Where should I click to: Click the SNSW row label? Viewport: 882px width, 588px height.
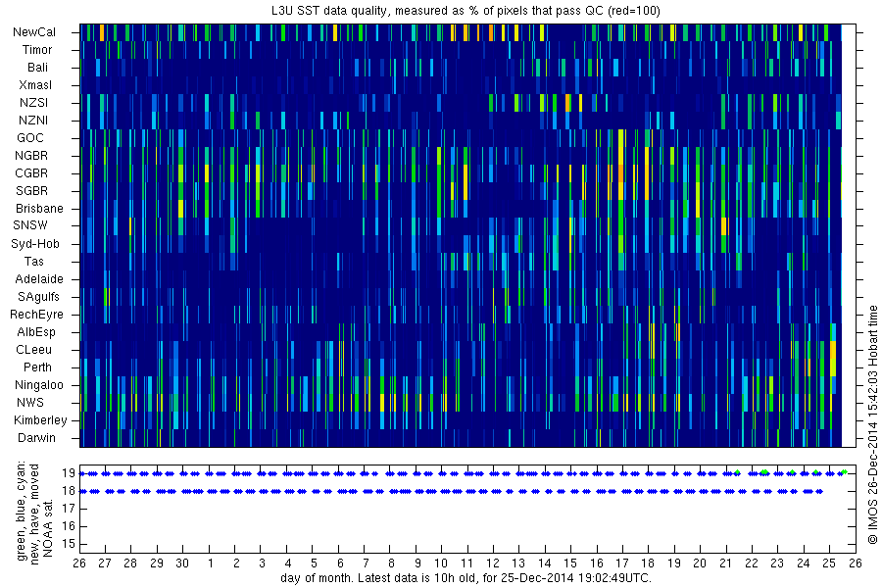point(30,225)
